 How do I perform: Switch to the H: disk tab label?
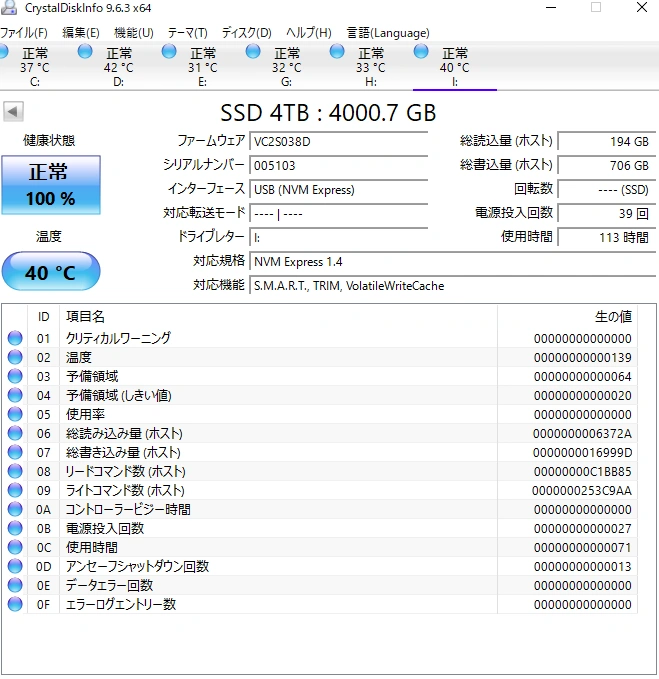371,82
